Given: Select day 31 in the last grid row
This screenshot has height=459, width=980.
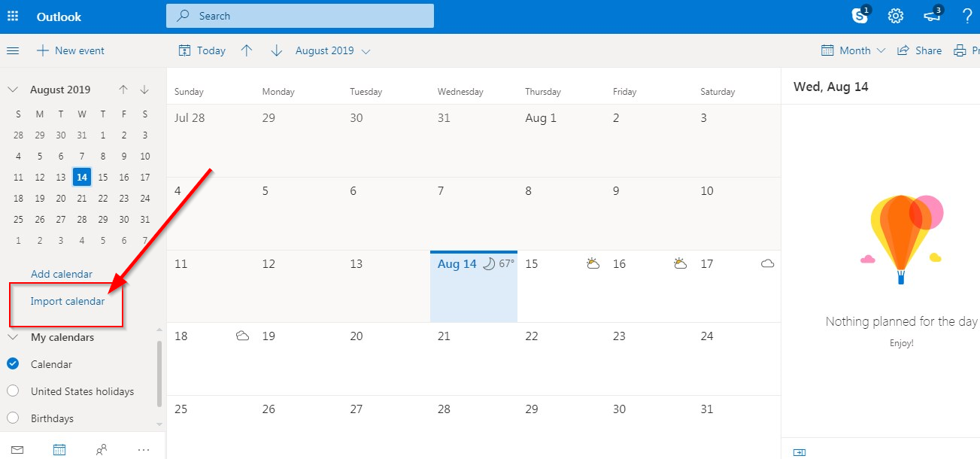Looking at the screenshot, I should coord(736,427).
